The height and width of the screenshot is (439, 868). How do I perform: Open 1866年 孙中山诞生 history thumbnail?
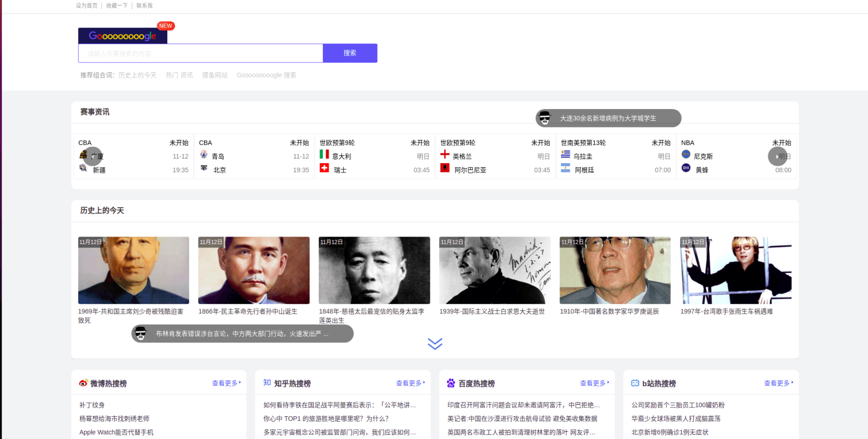(x=254, y=270)
